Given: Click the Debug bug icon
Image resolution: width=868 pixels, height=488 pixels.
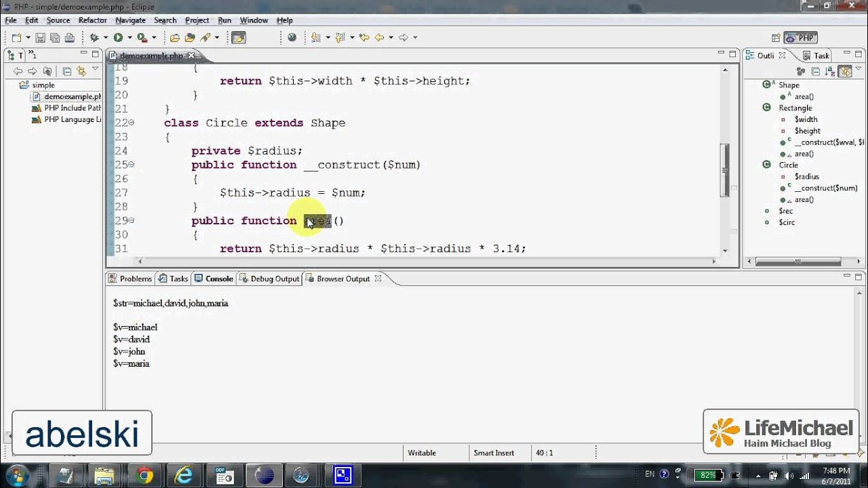Looking at the screenshot, I should [x=94, y=38].
